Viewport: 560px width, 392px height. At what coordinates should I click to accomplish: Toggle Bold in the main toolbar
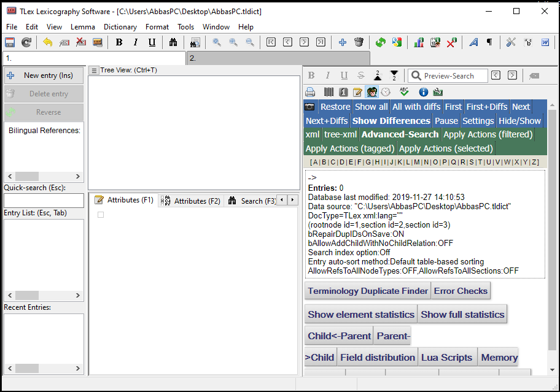coord(119,42)
